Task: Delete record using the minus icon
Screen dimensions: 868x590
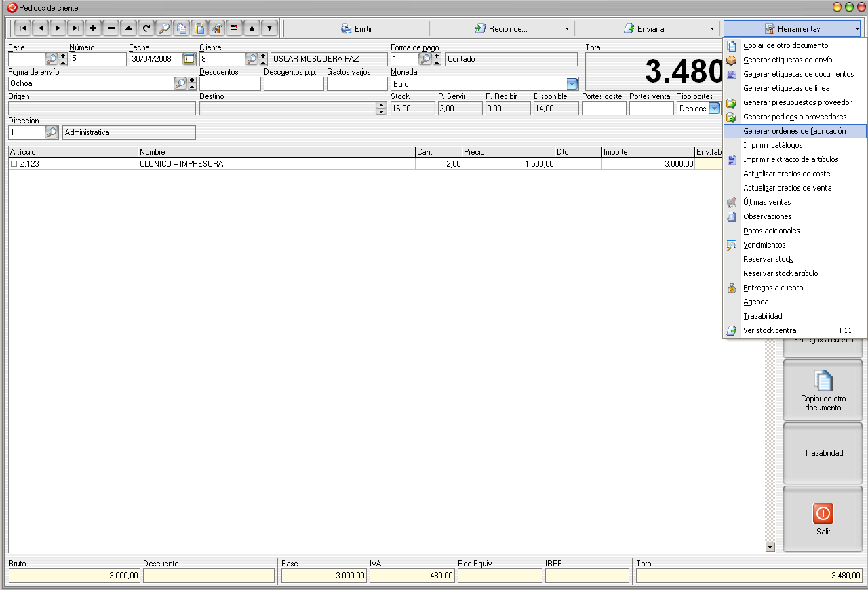Action: (111, 28)
